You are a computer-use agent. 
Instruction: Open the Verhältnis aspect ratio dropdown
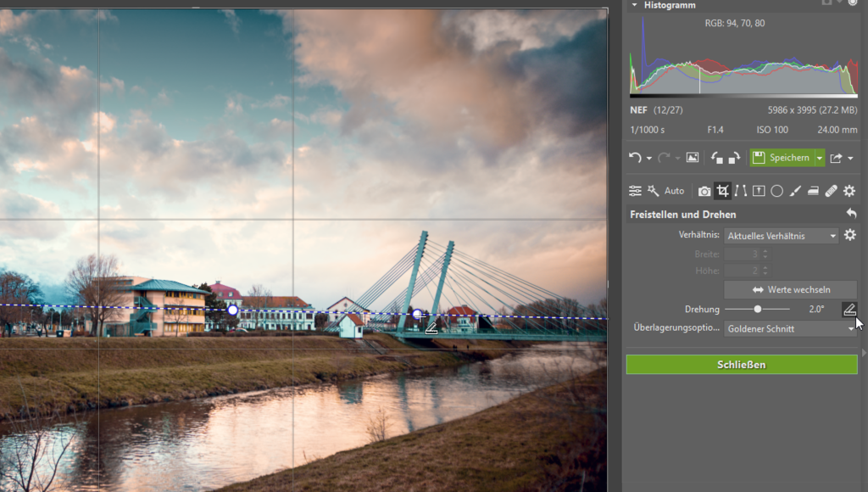[782, 235]
